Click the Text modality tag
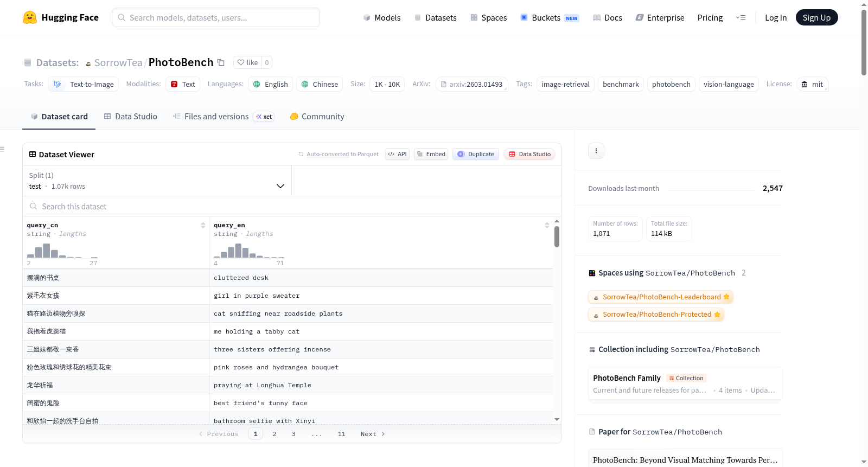Image resolution: width=868 pixels, height=467 pixels. (183, 84)
